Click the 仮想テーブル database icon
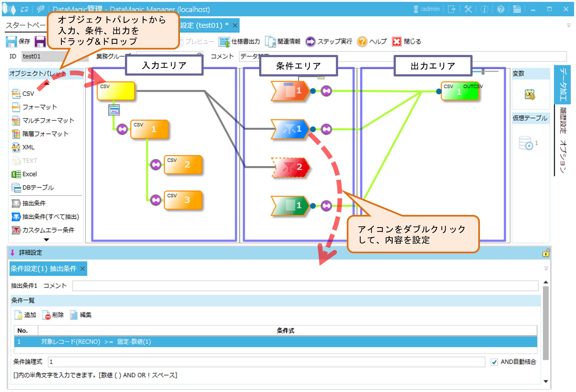The height and width of the screenshot is (392, 576). [526, 143]
